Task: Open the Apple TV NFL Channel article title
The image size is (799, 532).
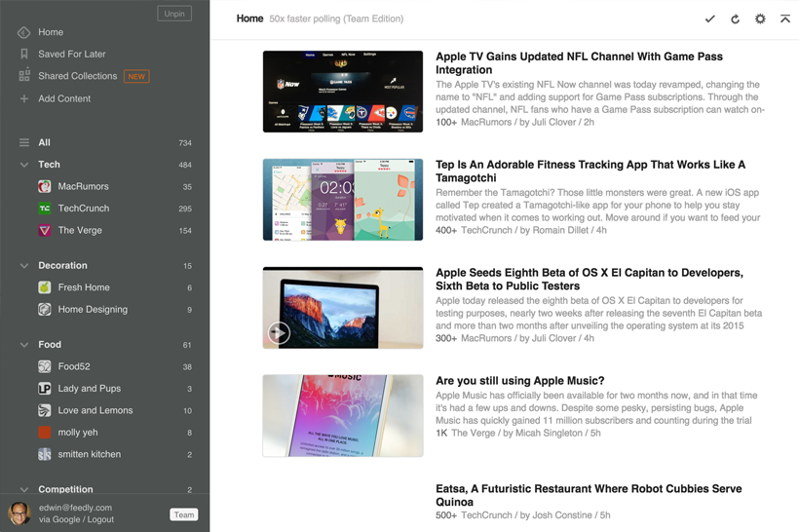Action: click(579, 63)
